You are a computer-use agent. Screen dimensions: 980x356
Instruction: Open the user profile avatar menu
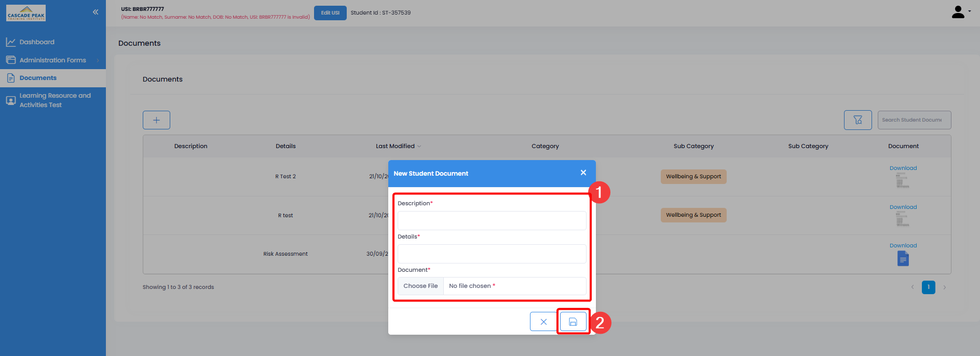[960, 12]
